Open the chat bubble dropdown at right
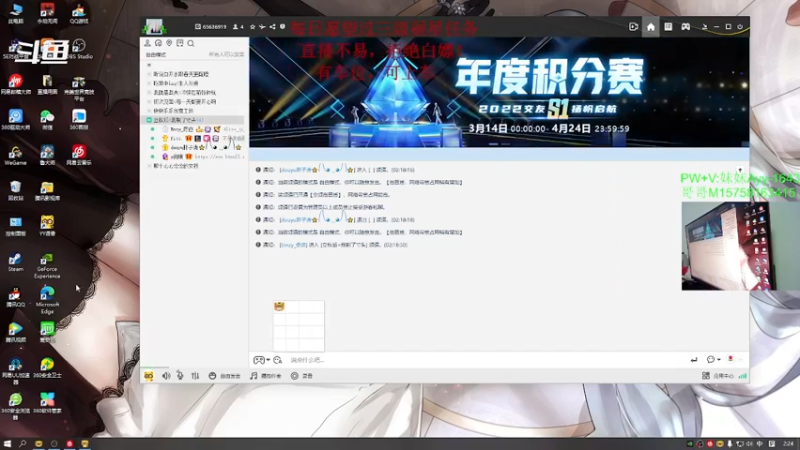The height and width of the screenshot is (450, 800). (713, 360)
